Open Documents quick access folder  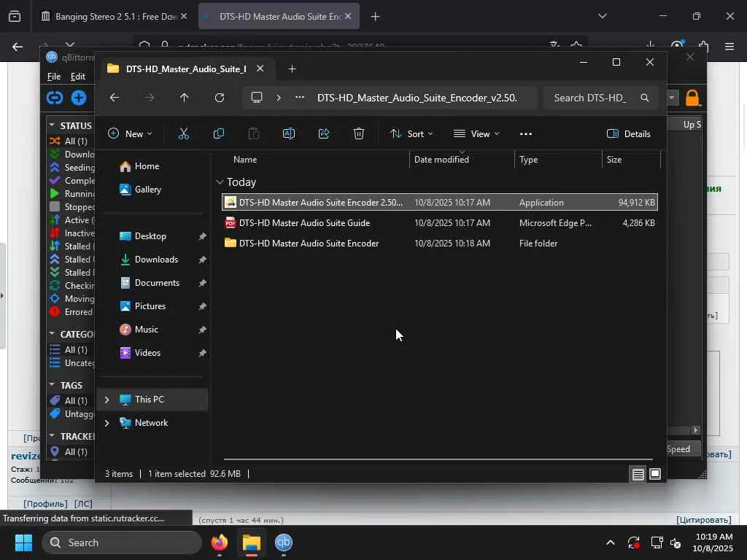pos(157,283)
